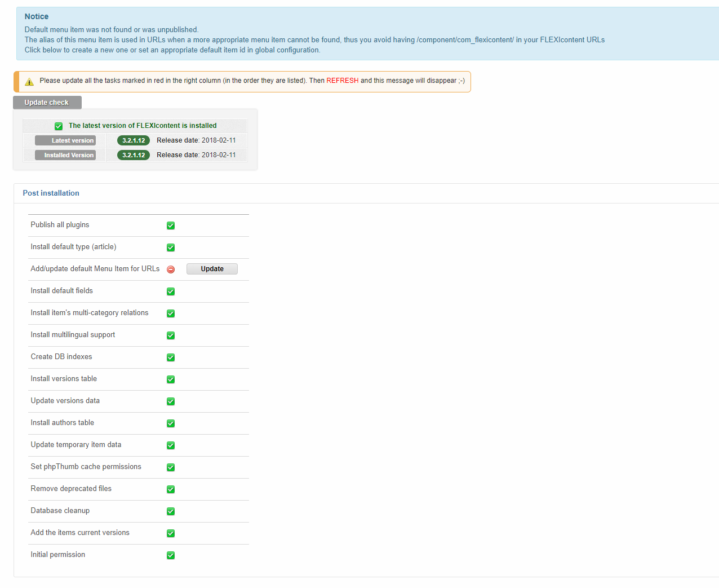Click the green check for Database cleanup

pos(171,511)
